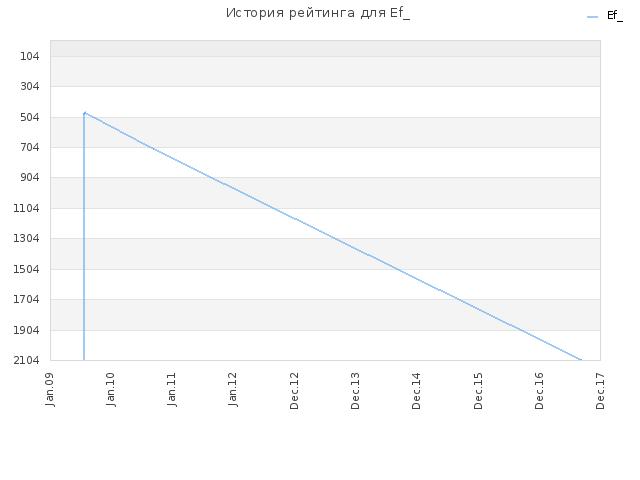640x480 pixels.
Task: Click the y-axis label 304
Action: (x=30, y=86)
